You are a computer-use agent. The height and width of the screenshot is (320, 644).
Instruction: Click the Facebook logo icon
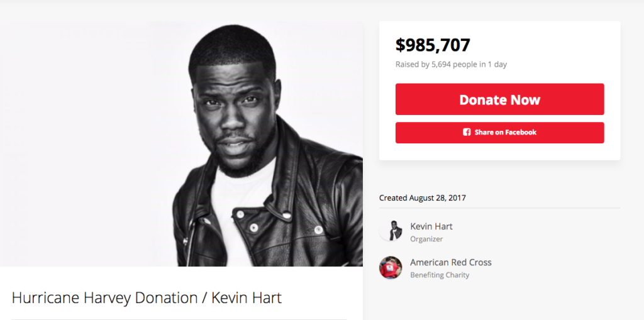(467, 132)
